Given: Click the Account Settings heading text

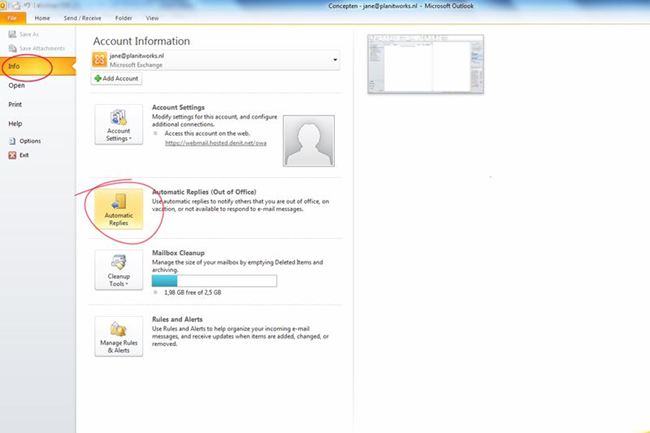Looking at the screenshot, I should click(178, 107).
